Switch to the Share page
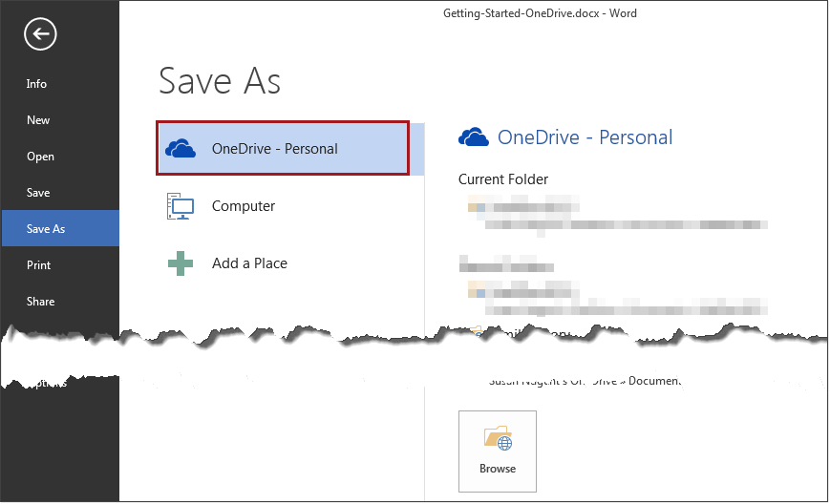The image size is (830, 504). tap(40, 302)
